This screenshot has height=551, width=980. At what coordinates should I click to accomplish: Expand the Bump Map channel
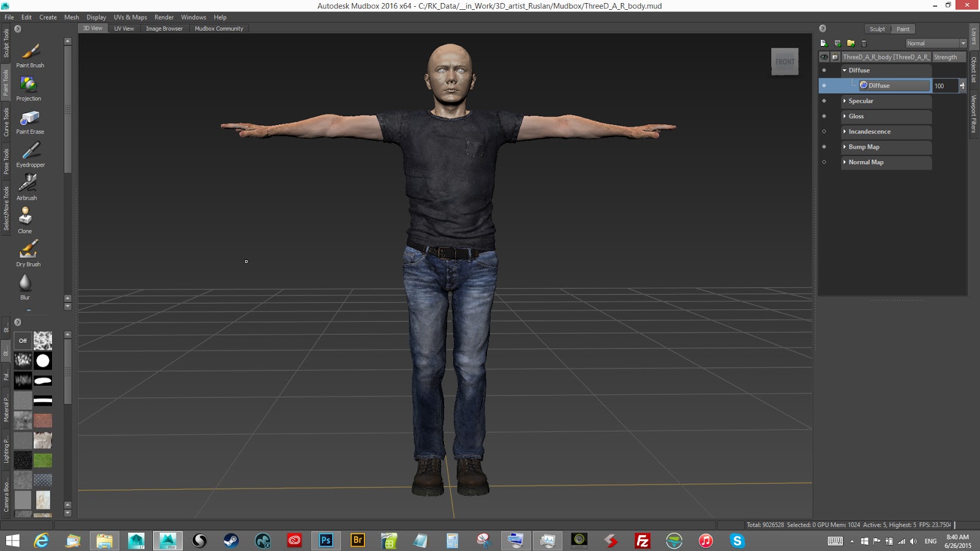point(845,147)
